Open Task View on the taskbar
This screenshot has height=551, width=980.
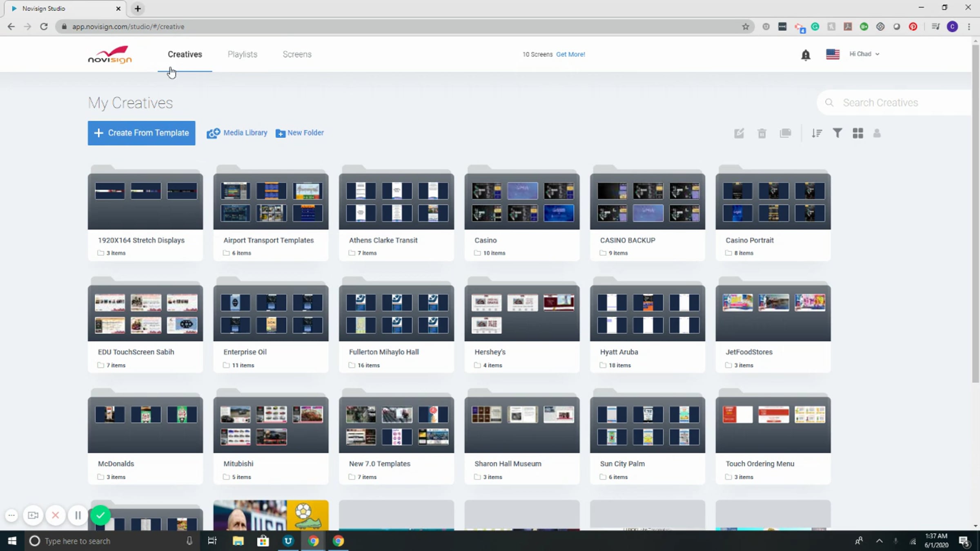[x=212, y=541]
